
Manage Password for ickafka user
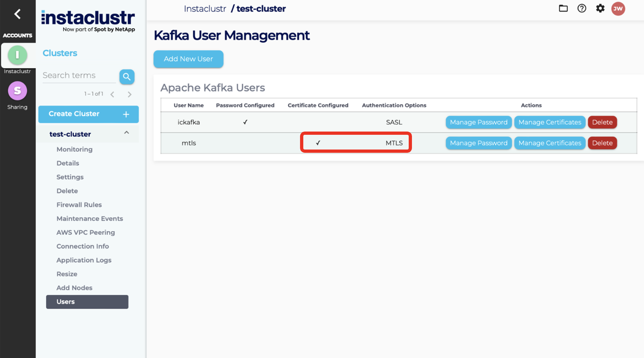[x=478, y=122]
